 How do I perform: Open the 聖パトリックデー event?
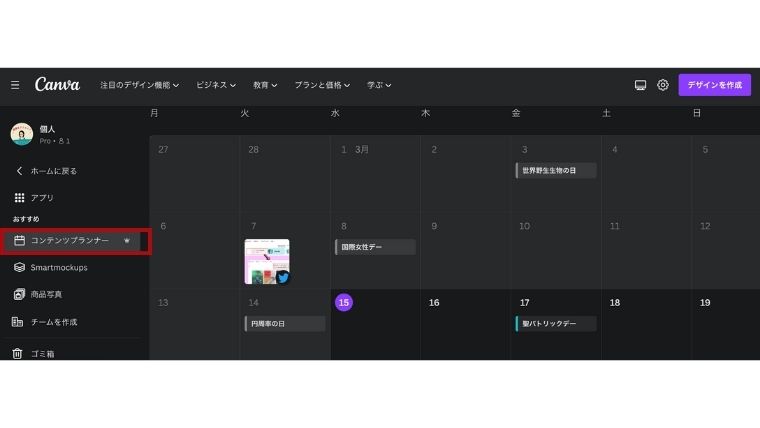(x=556, y=324)
